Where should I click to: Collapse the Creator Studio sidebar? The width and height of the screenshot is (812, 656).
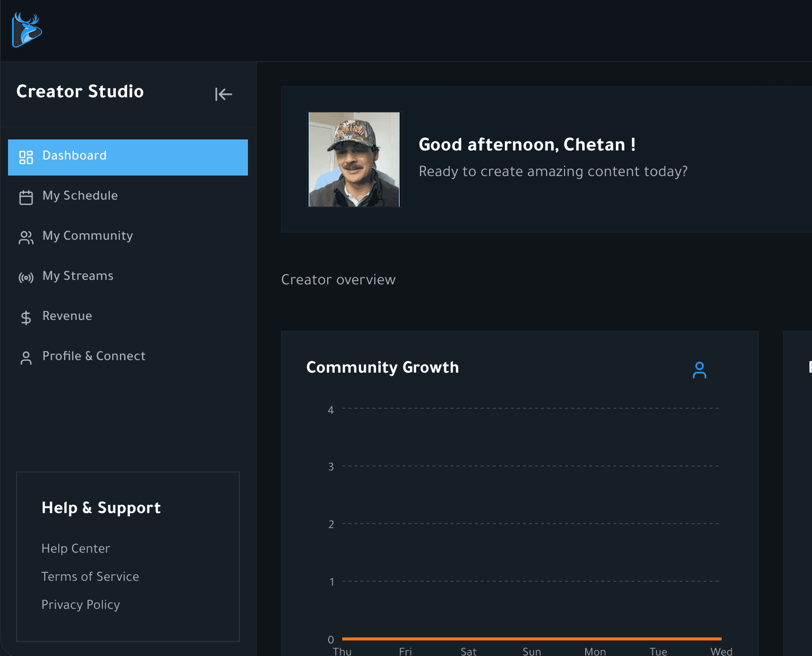[x=223, y=94]
